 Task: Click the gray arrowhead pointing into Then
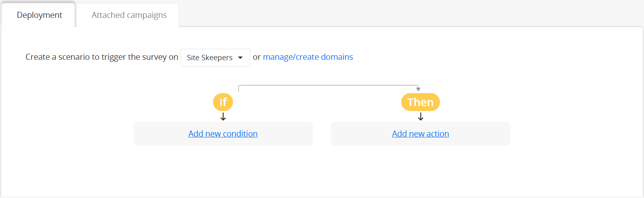[418, 89]
